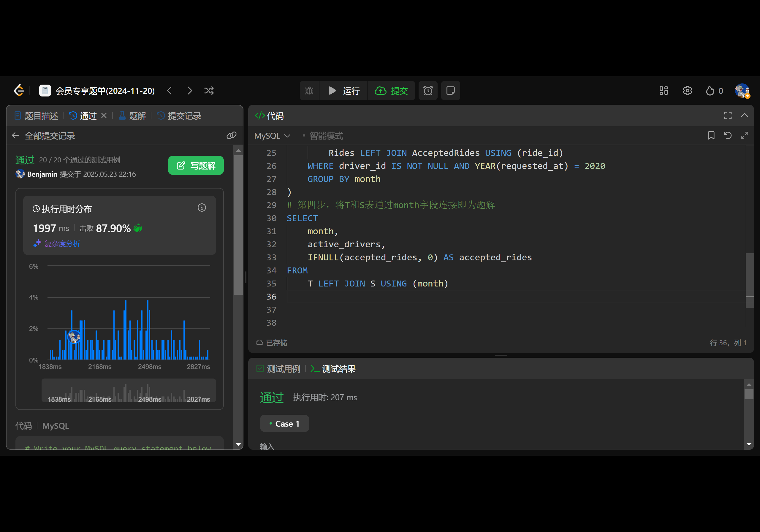Open the timer alarm clock icon
Image resolution: width=760 pixels, height=532 pixels.
point(428,91)
